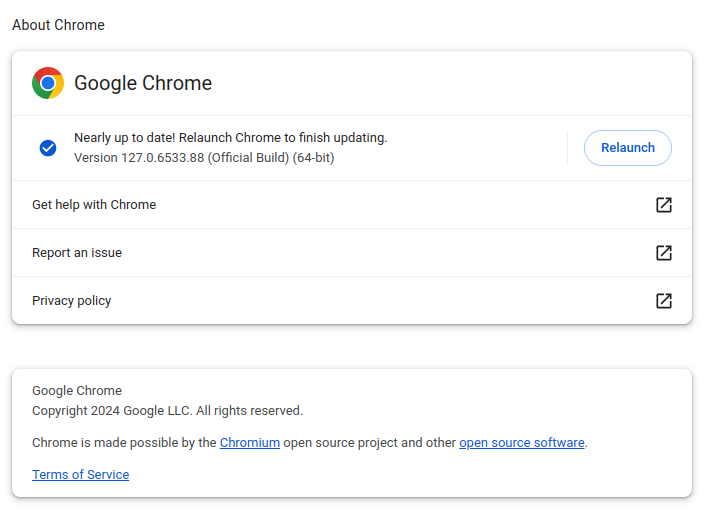Open external link icon for Report an issue

(663, 253)
